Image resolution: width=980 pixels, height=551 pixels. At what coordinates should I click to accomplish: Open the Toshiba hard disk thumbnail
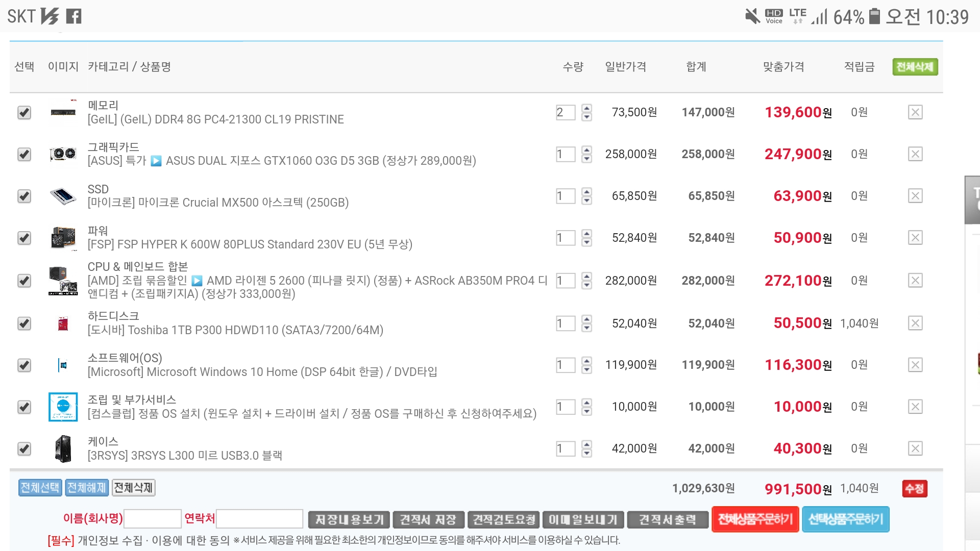point(63,323)
